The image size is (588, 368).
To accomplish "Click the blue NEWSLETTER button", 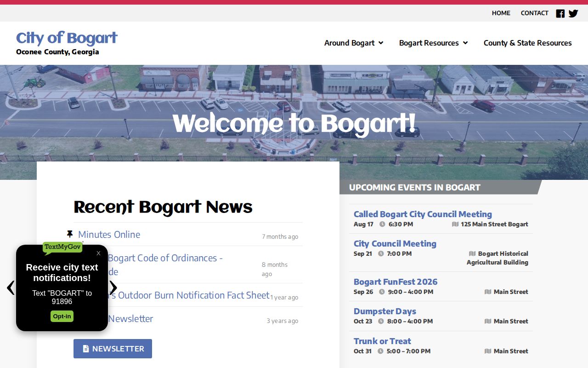I will pos(113,349).
